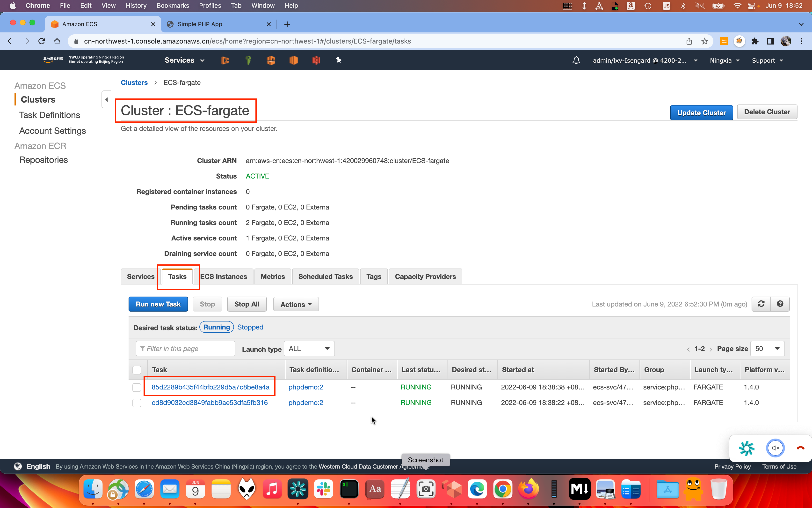The height and width of the screenshot is (508, 812).
Task: Open the Chrome share icon
Action: coord(689,41)
